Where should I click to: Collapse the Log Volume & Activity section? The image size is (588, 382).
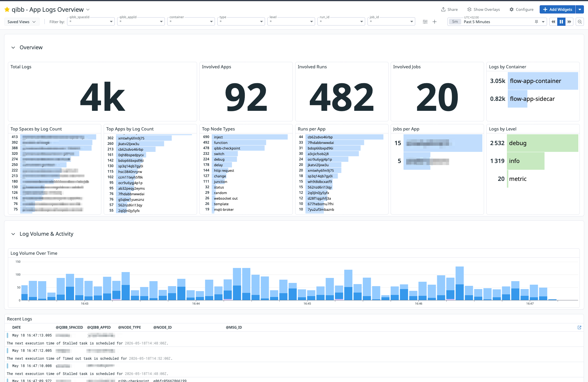point(13,234)
